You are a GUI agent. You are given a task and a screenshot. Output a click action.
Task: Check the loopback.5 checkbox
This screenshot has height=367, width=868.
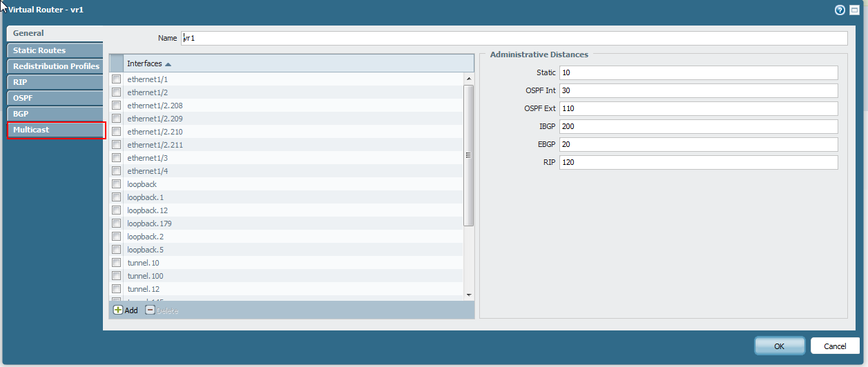point(116,250)
